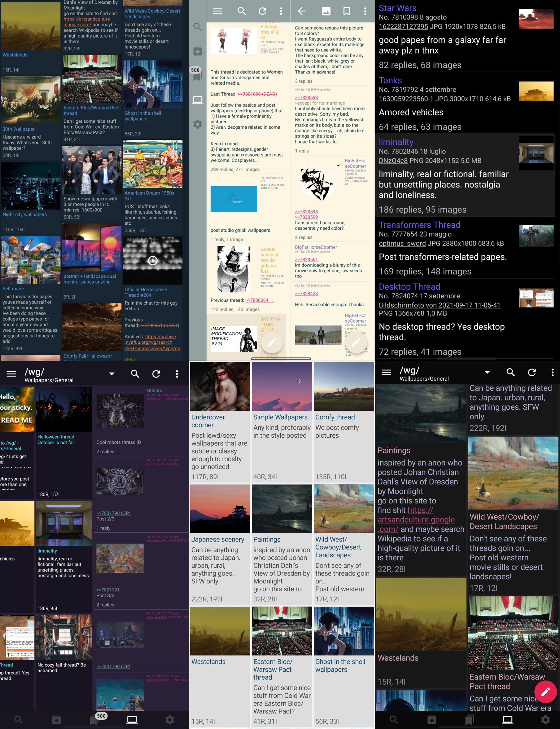Open hamburger menu in bottom-left /wg/ screen
This screenshot has width=560, height=729.
pos(11,374)
